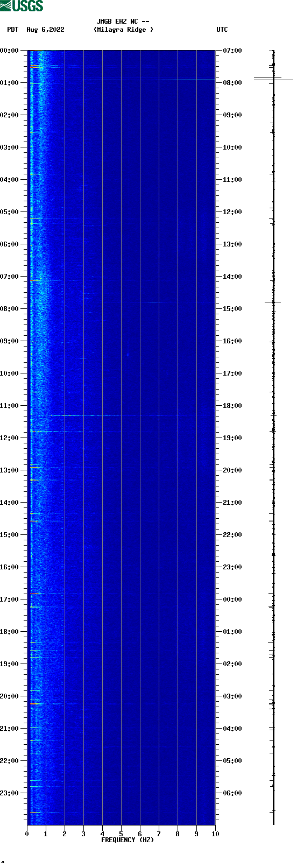Click the USGS logo
This screenshot has height=868, width=297.
[x=22, y=6]
